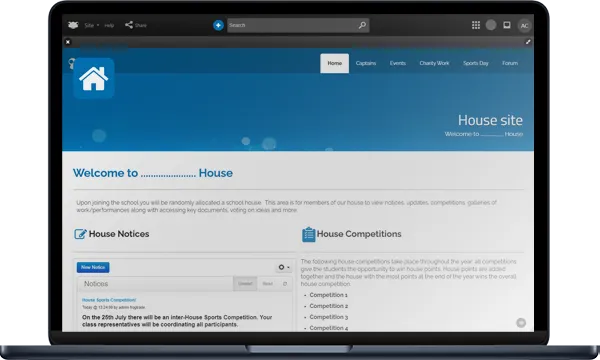
Task: Open the Share icon in toolbar
Action: (x=129, y=25)
